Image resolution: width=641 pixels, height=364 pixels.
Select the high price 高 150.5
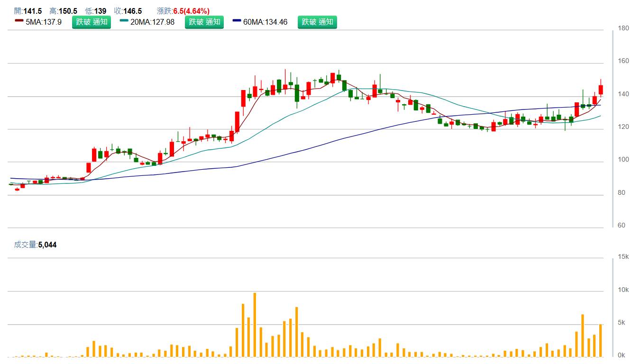click(63, 11)
